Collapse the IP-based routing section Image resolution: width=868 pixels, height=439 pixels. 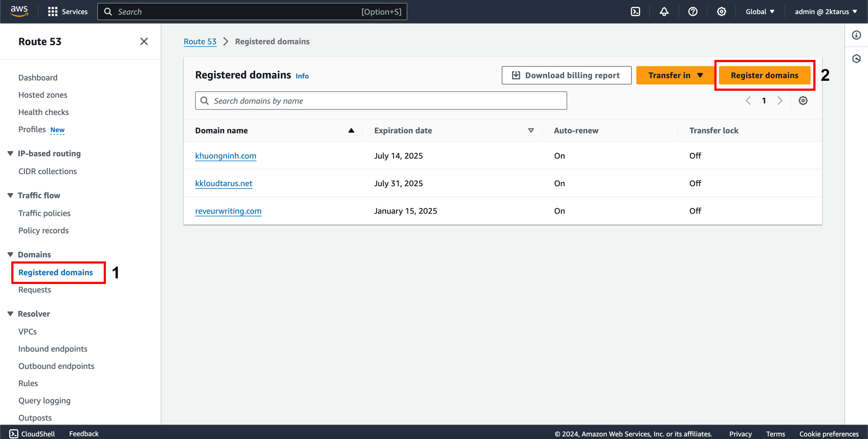[10, 153]
